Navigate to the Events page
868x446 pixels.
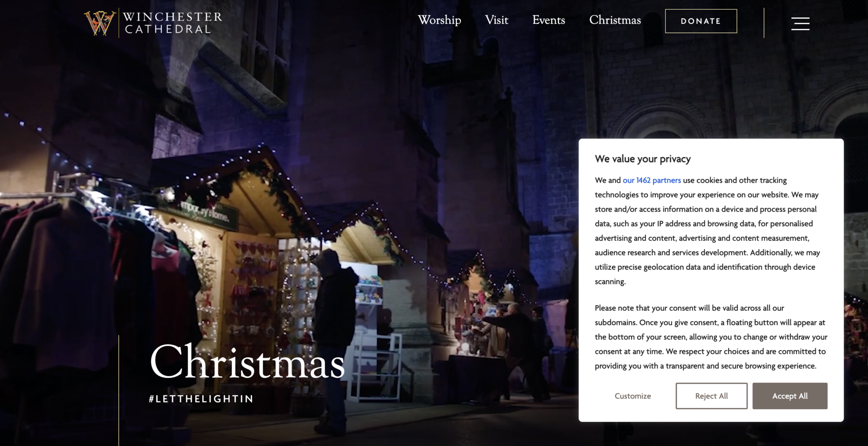point(548,20)
